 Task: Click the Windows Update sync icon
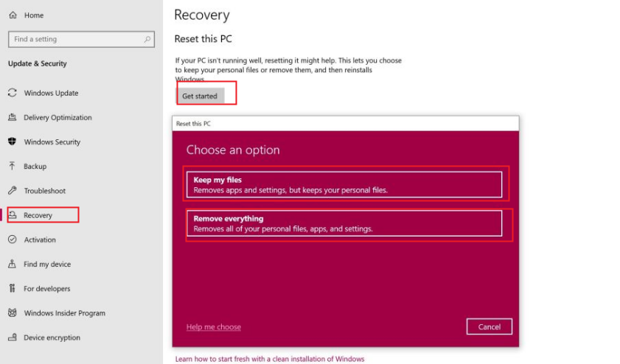coord(12,93)
